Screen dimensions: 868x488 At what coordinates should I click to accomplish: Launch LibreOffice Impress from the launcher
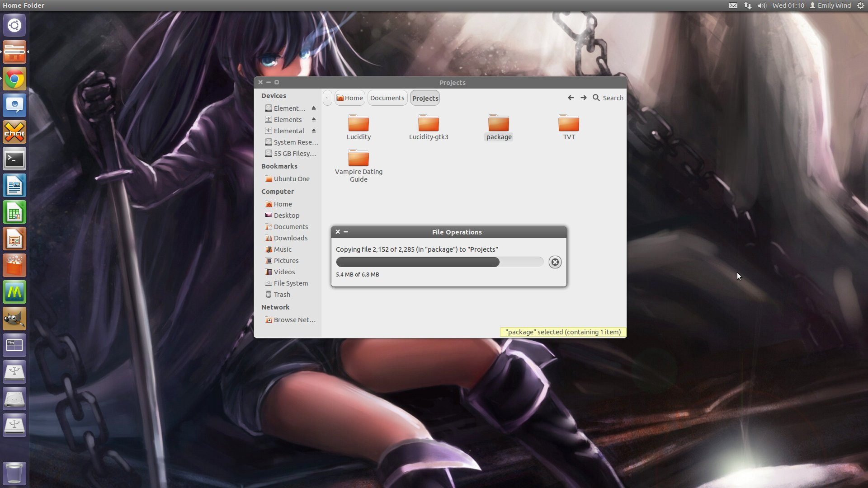pyautogui.click(x=14, y=239)
